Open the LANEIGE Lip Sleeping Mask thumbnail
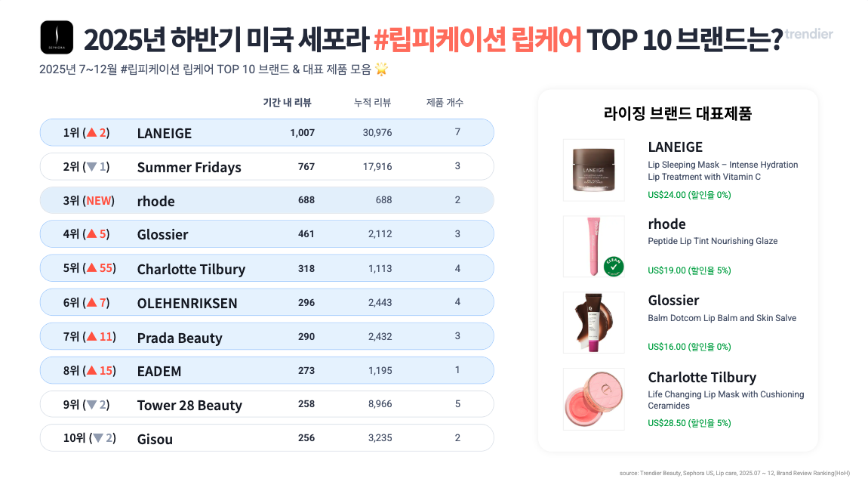This screenshot has width=868, height=488. point(593,170)
